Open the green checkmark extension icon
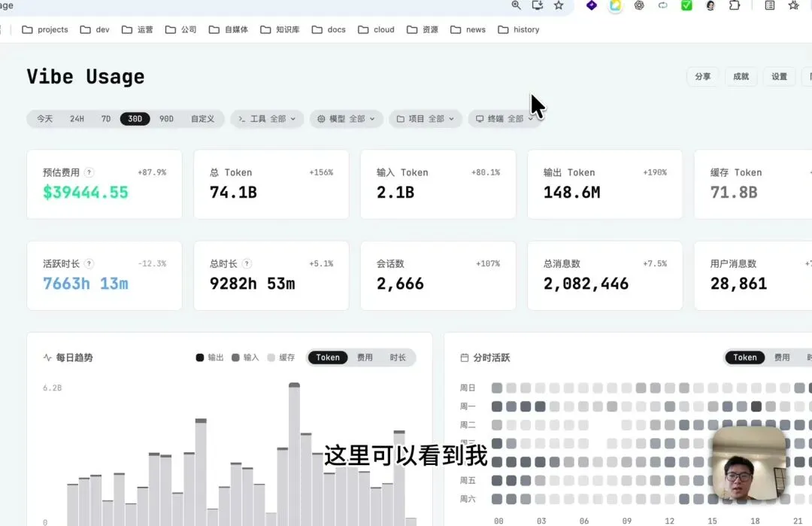 pyautogui.click(x=686, y=5)
